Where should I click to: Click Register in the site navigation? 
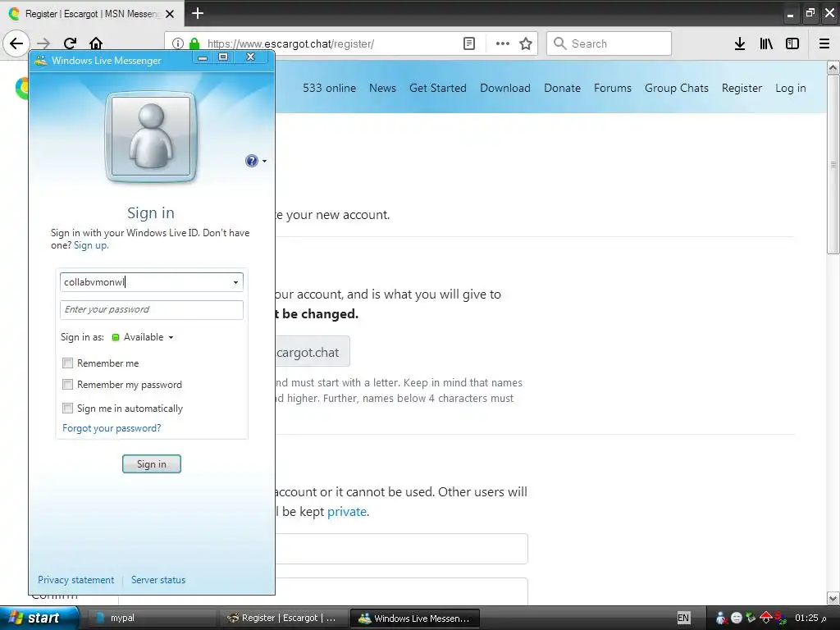742,88
